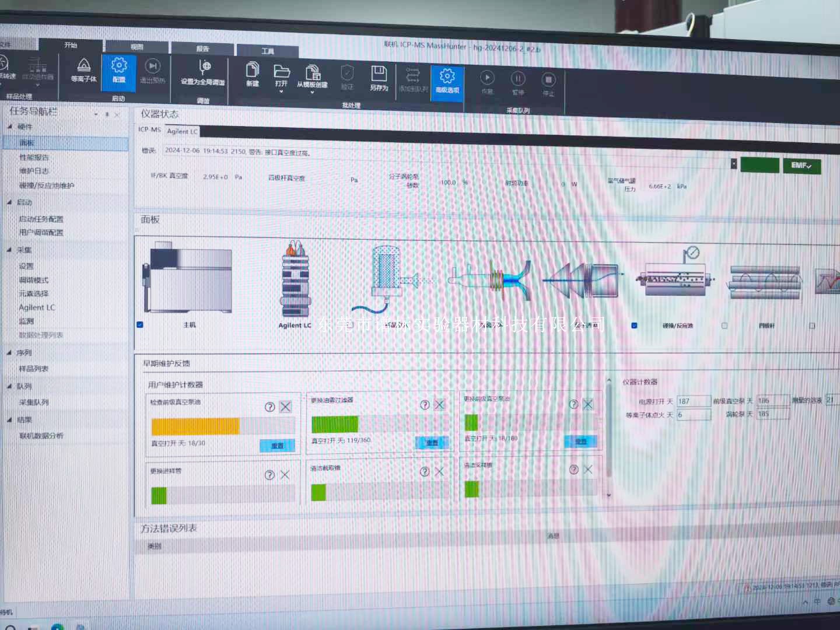Toggle the 碰撞/反应池 checkbox
Image resolution: width=840 pixels, height=630 pixels.
(x=634, y=325)
